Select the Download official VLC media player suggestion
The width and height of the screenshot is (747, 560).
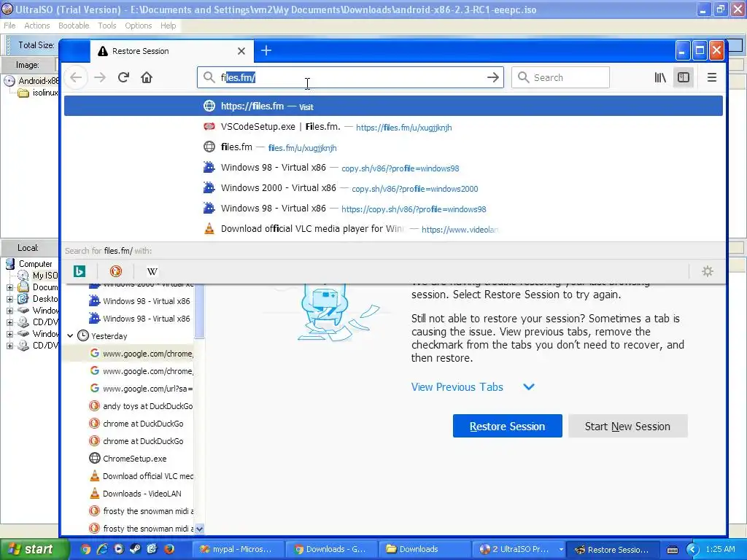393,229
